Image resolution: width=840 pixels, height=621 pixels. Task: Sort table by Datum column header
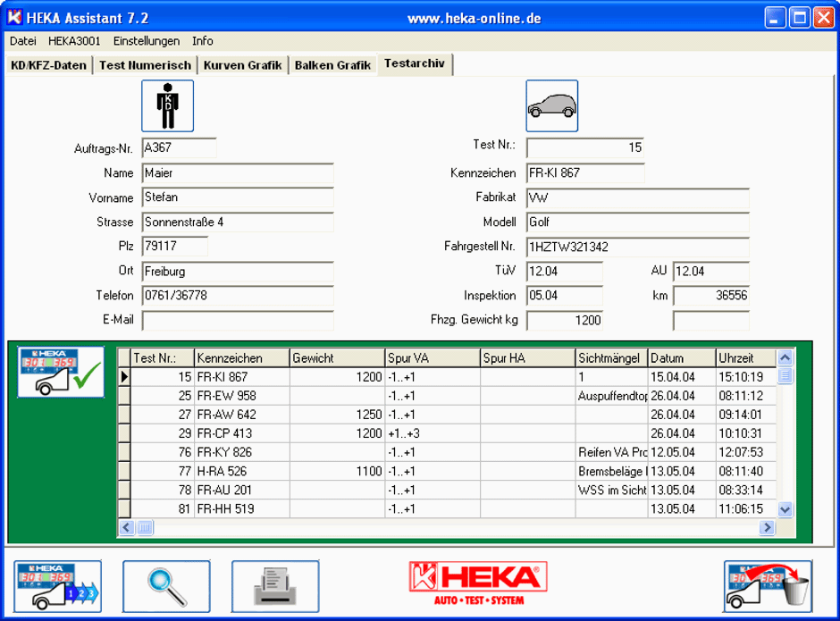coord(681,358)
